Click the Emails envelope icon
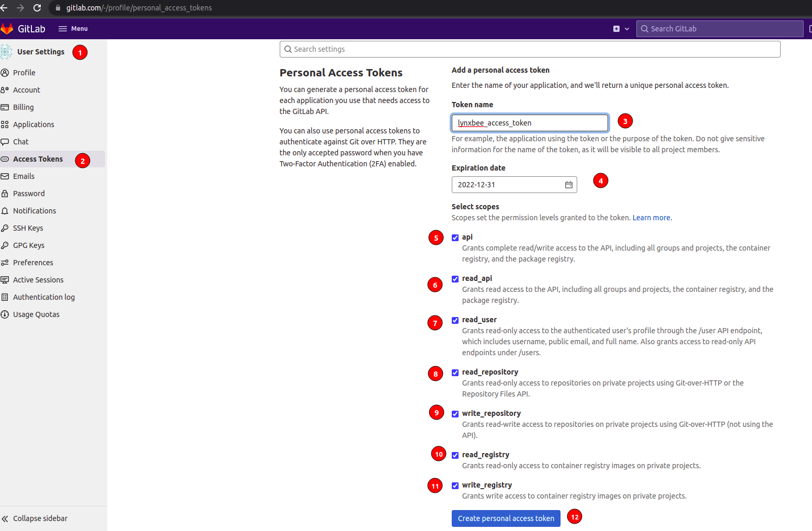812x531 pixels. click(5, 176)
